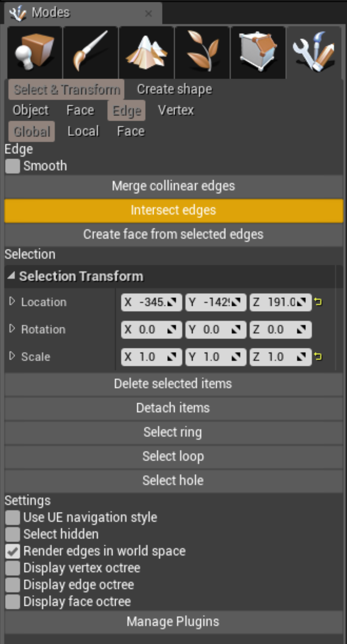Open Geometry Editing mode box icon
The width and height of the screenshot is (347, 644).
[x=258, y=52]
